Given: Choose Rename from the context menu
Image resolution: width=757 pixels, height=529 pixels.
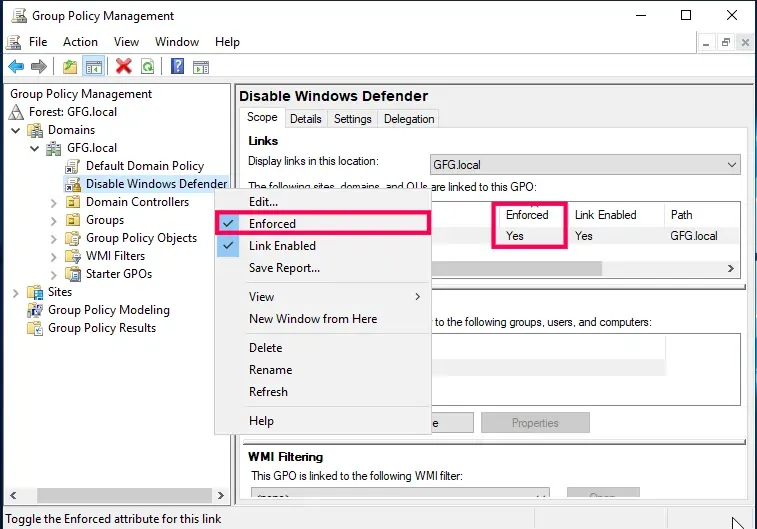Looking at the screenshot, I should click(322, 370).
